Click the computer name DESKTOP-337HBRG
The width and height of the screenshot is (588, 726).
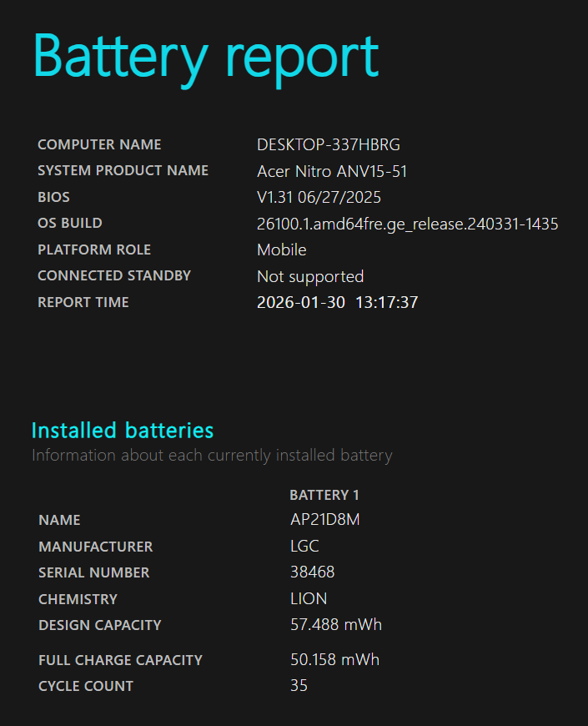click(x=328, y=145)
